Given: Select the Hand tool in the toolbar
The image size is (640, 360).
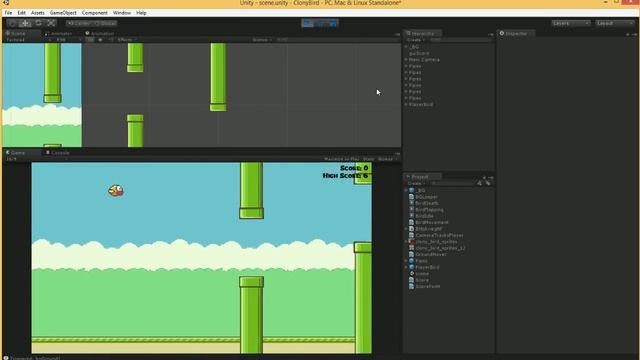Looking at the screenshot, I should 12,23.
